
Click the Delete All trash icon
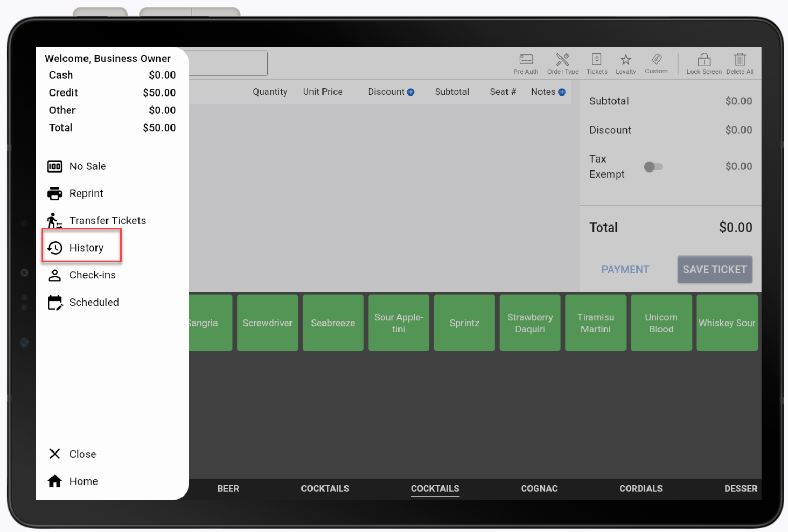coord(740,60)
